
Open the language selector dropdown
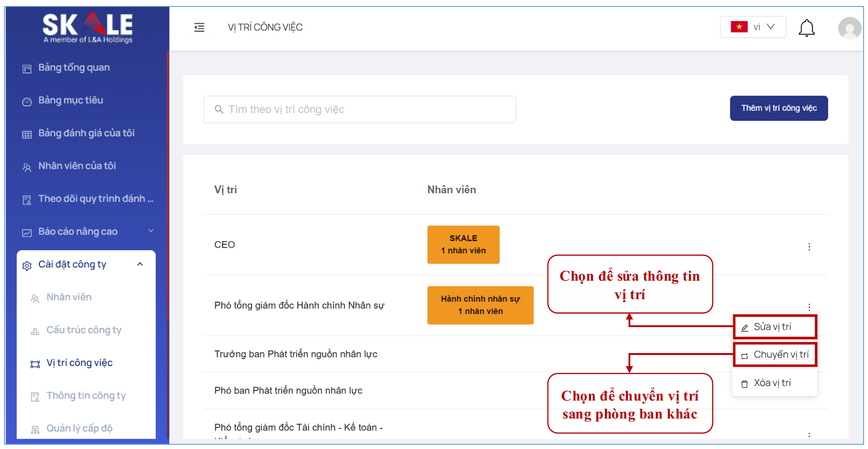(x=752, y=27)
